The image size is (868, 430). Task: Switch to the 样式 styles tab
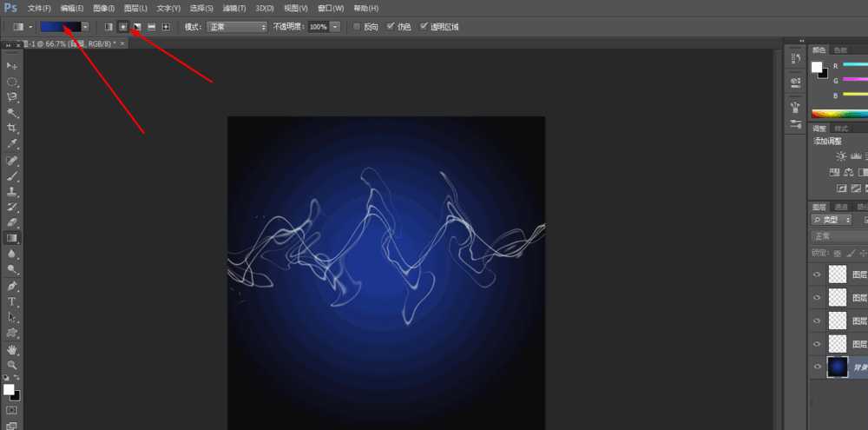coord(840,129)
